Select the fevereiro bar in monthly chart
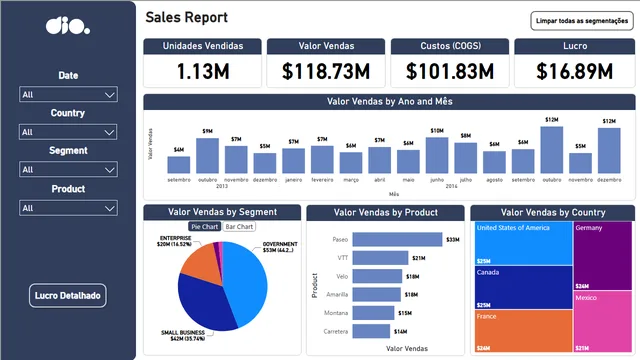 point(322,160)
